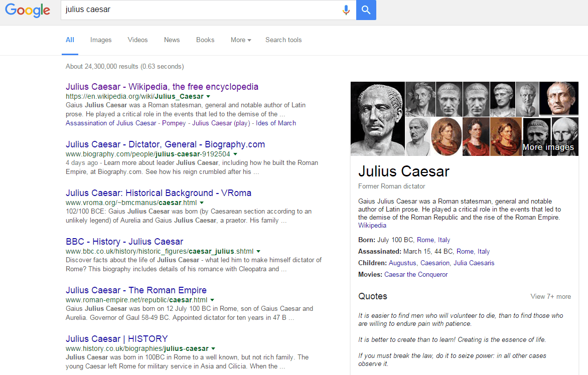The width and height of the screenshot is (588, 375).
Task: Activate voice search microphone icon
Action: pos(346,10)
